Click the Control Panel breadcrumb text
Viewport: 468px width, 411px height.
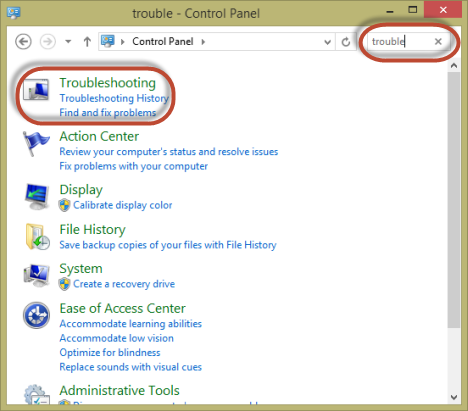163,41
